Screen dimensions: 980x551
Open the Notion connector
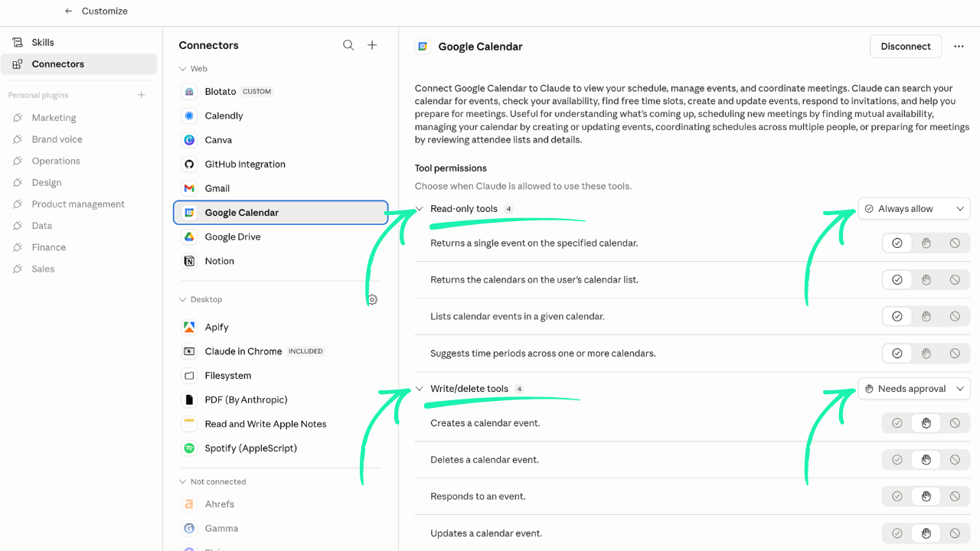[219, 261]
